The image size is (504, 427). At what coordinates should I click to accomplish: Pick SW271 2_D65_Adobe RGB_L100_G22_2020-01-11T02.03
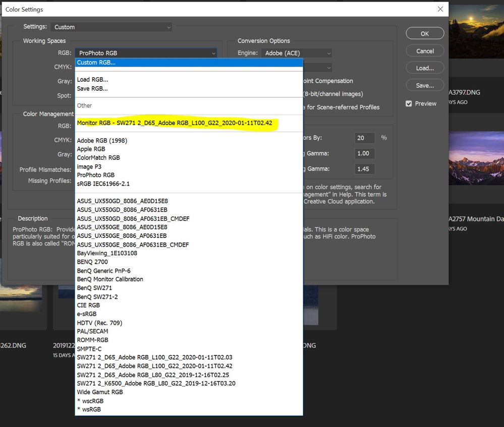coord(189,357)
